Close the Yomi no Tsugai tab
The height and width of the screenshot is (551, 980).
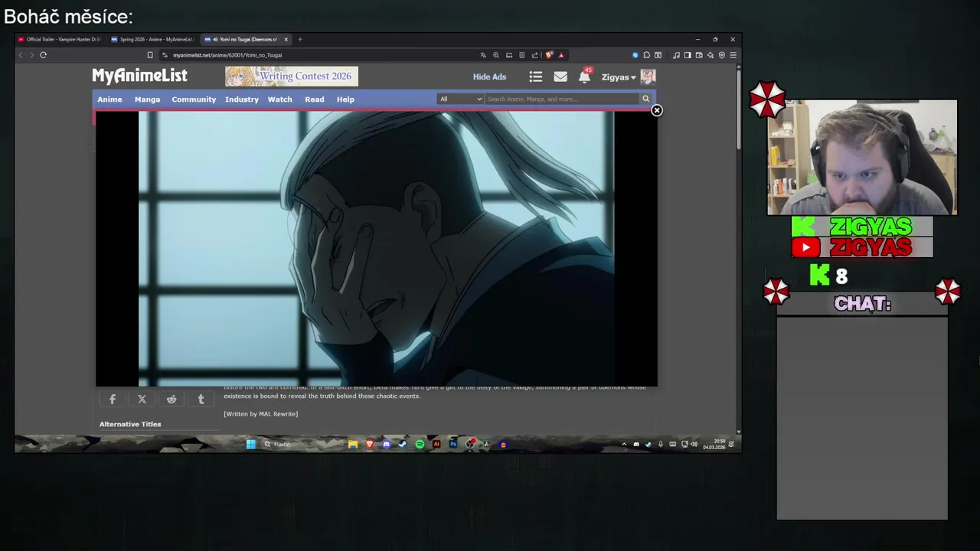coord(286,40)
